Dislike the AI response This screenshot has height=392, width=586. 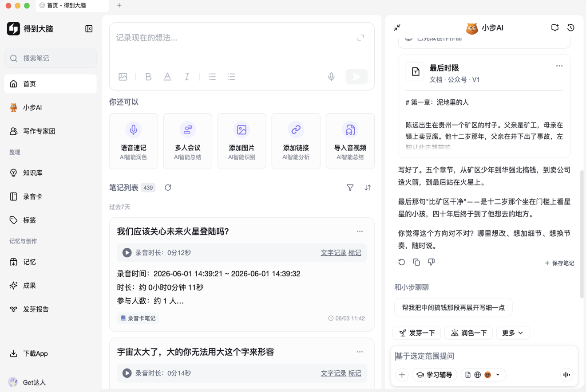431,262
